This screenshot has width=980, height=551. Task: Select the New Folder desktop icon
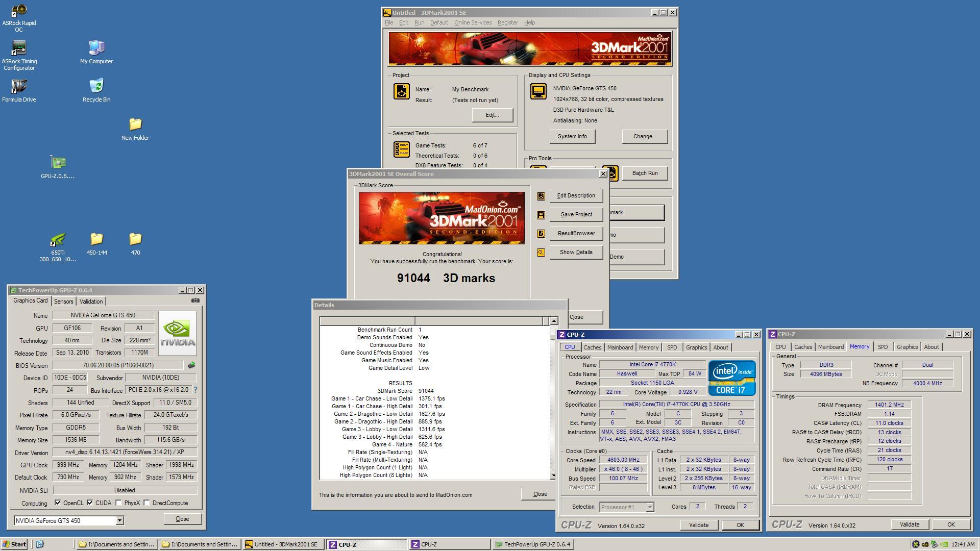tap(135, 129)
